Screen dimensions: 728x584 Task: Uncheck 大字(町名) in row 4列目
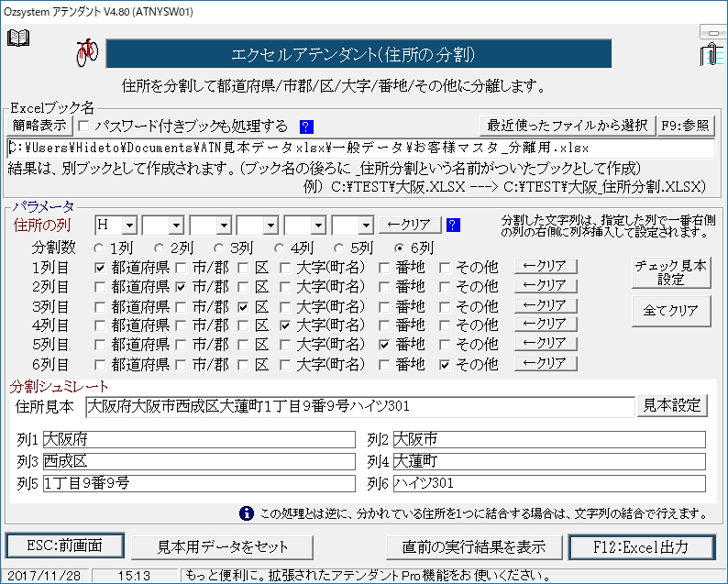click(x=285, y=325)
